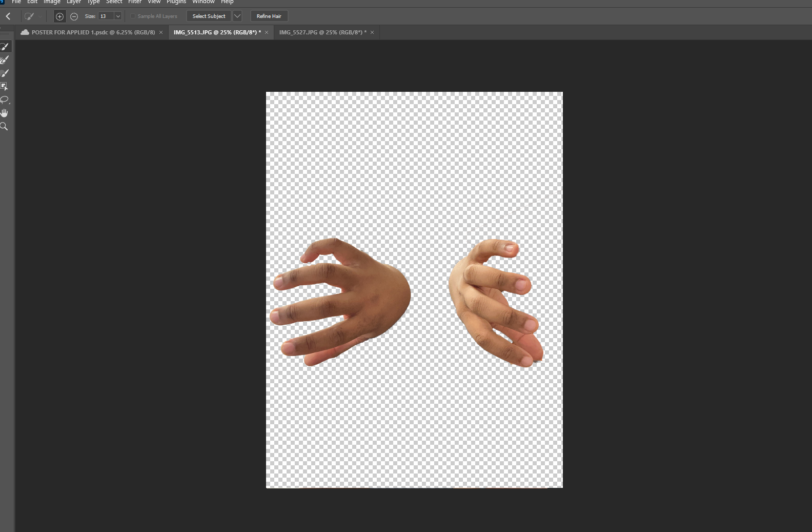Open the View menu

tap(154, 2)
